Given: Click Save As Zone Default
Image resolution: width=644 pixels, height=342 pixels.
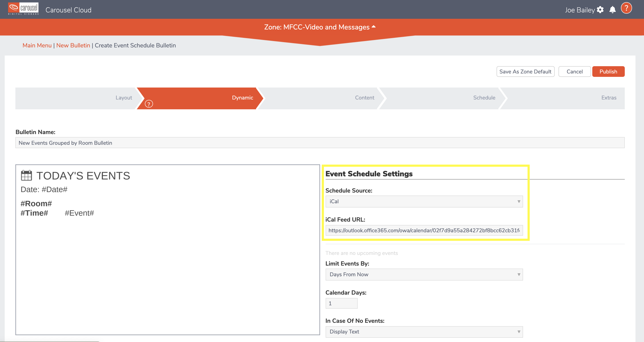Looking at the screenshot, I should [525, 72].
